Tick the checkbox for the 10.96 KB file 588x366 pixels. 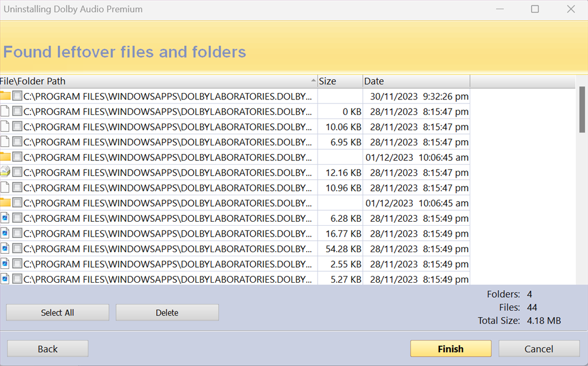tap(17, 187)
